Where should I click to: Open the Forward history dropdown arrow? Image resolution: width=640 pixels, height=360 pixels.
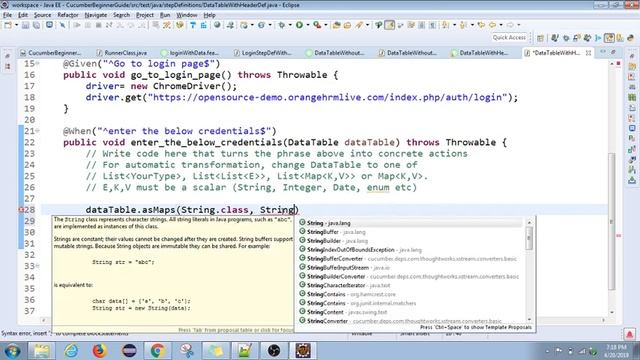coord(519,25)
